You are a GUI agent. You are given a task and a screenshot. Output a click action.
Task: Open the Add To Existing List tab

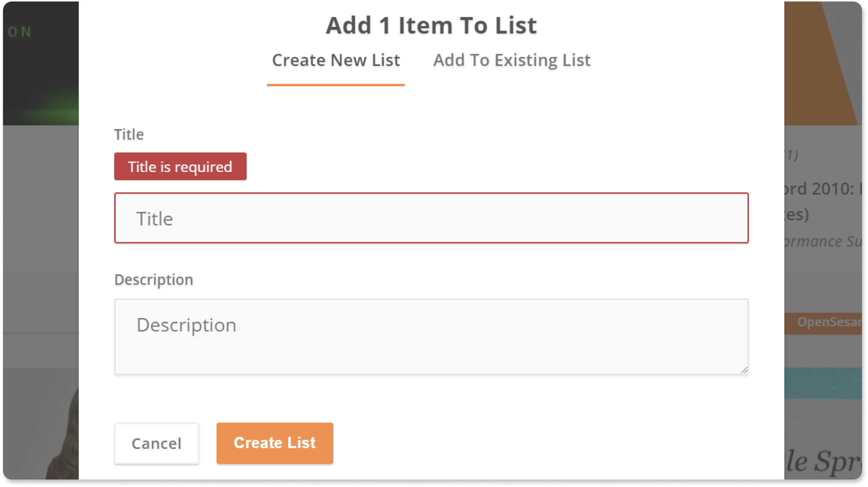click(512, 60)
